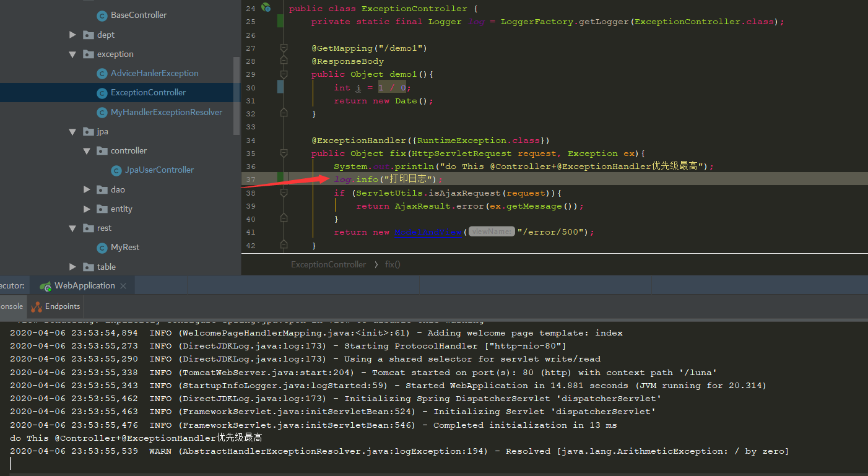Screen dimensions: 868x476
Task: Click the Spring bean gutter icon on line 24
Action: coord(266,7)
